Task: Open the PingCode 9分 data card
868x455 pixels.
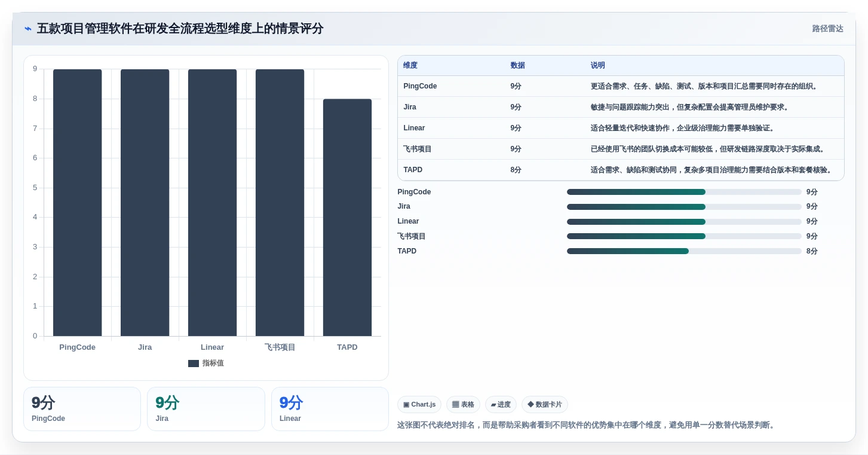Action: tap(82, 409)
